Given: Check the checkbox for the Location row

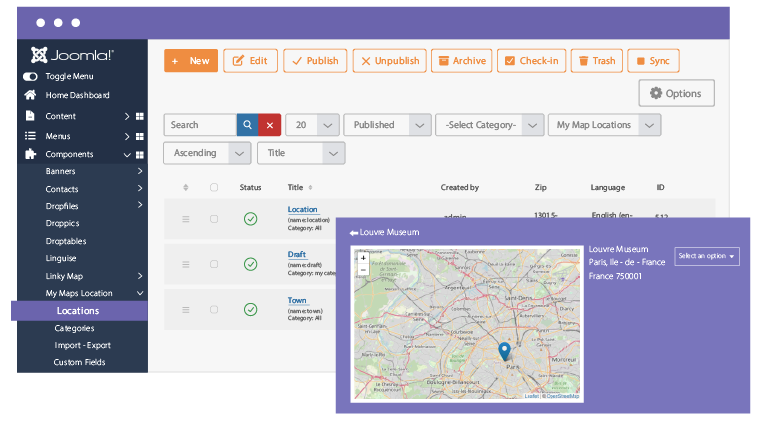Looking at the screenshot, I should pyautogui.click(x=214, y=219).
